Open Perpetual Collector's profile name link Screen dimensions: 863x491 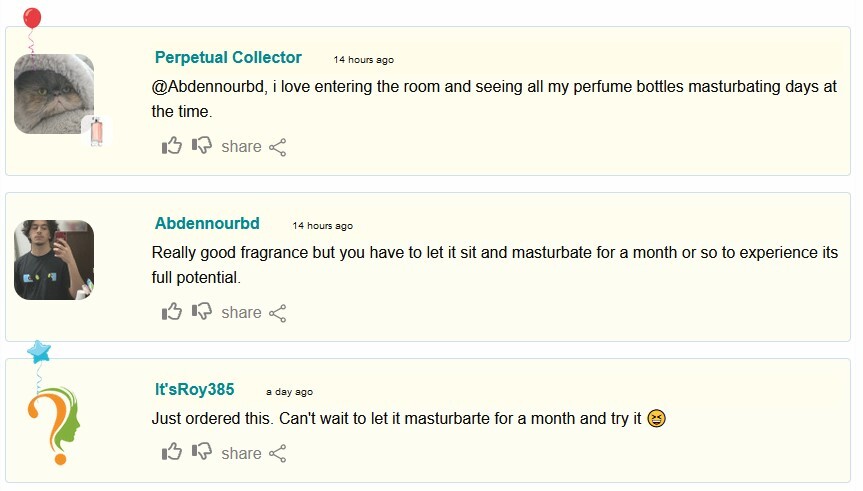[x=228, y=57]
